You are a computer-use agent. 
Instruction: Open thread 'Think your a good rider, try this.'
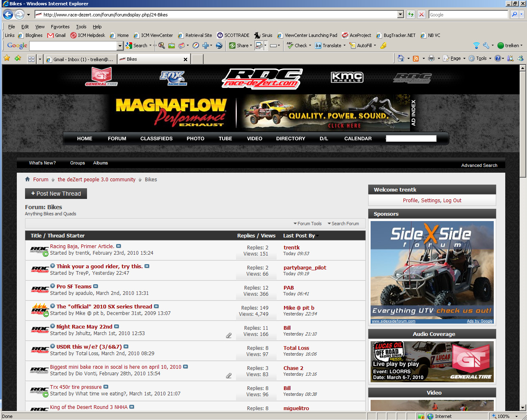[100, 266]
